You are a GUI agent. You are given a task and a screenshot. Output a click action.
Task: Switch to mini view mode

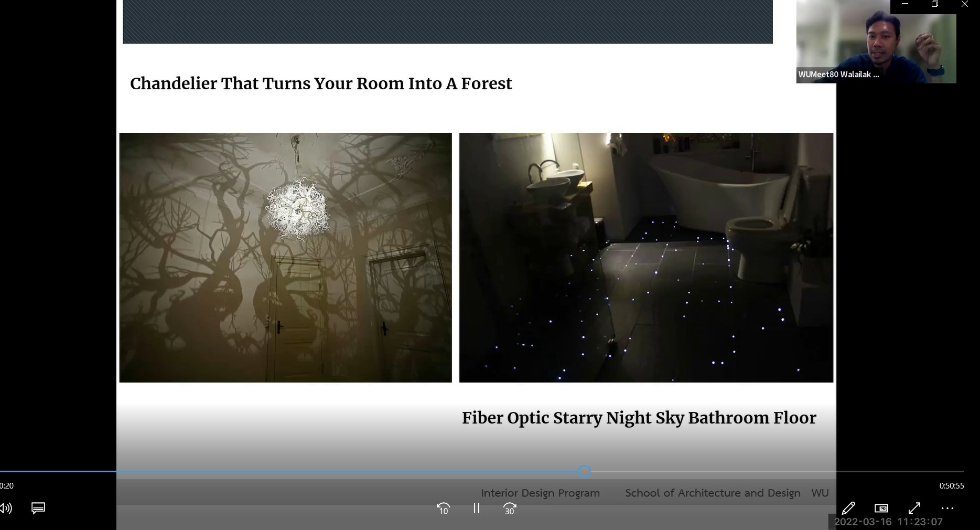(881, 508)
